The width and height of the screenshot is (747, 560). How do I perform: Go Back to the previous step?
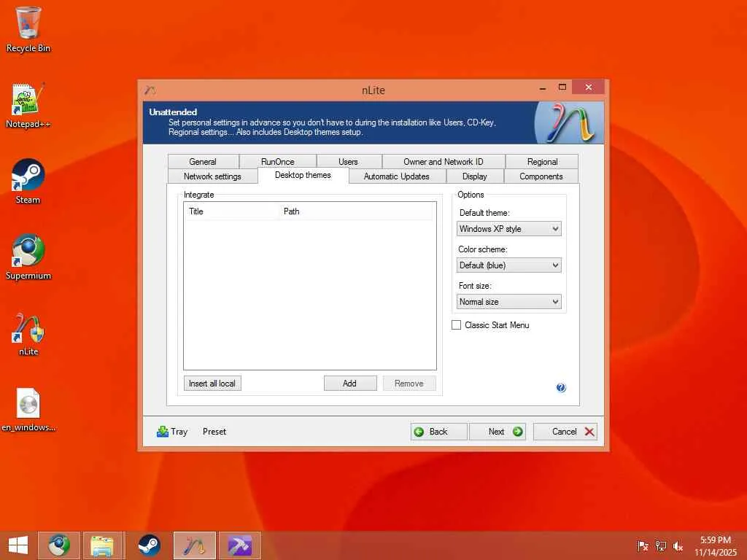click(x=438, y=432)
